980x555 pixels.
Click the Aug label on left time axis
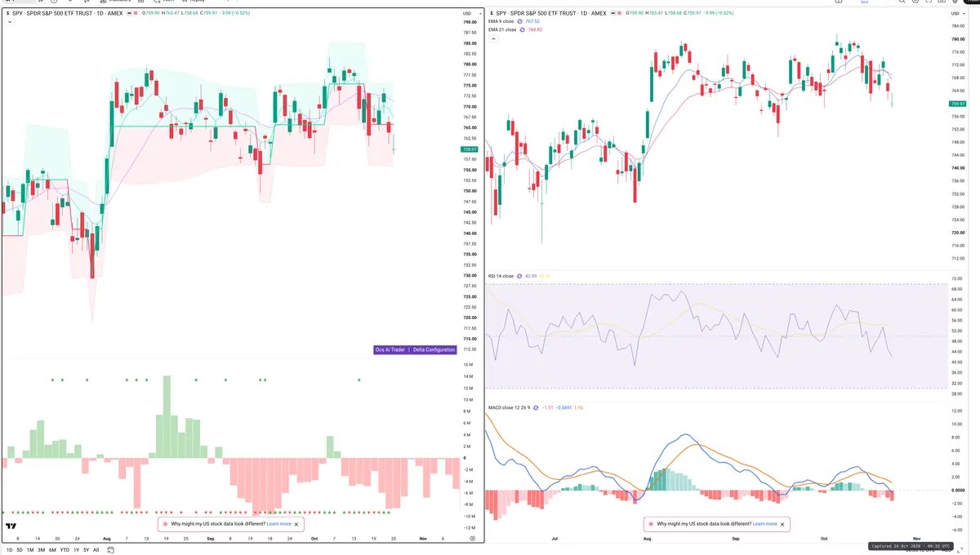pyautogui.click(x=107, y=539)
